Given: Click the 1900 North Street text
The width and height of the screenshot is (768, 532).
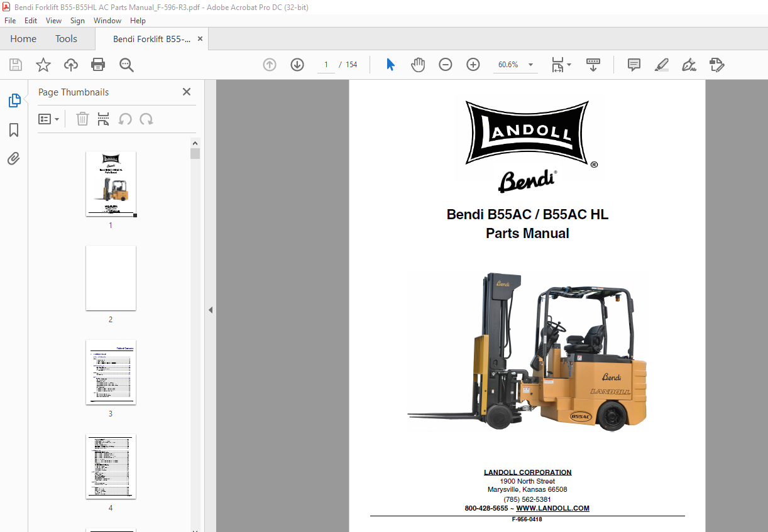Looking at the screenshot, I should [527, 481].
